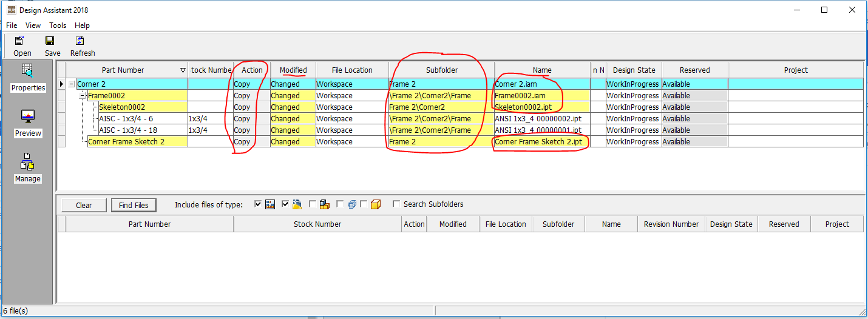Click the upper Action column header
This screenshot has width=868, height=319.
pos(252,70)
